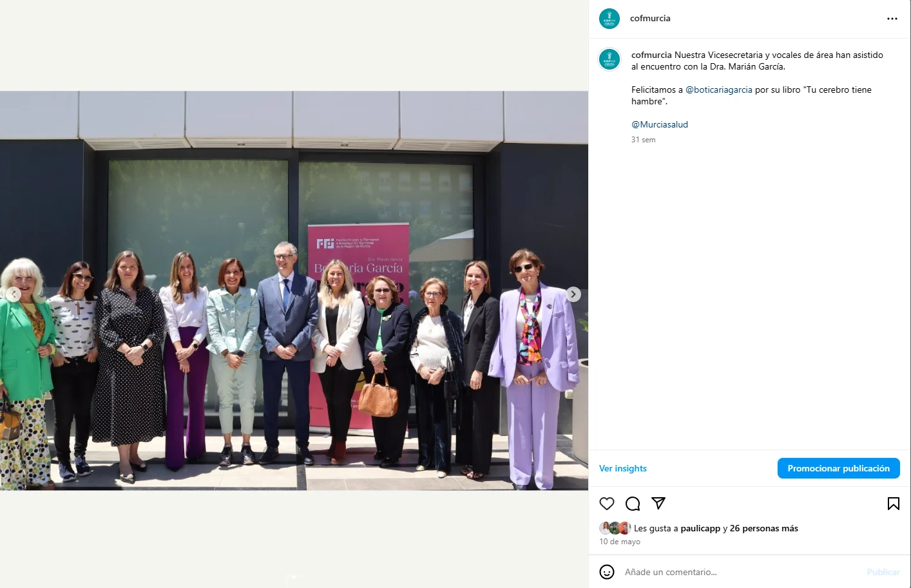Open the @boticariagarcia mention

coord(719,90)
